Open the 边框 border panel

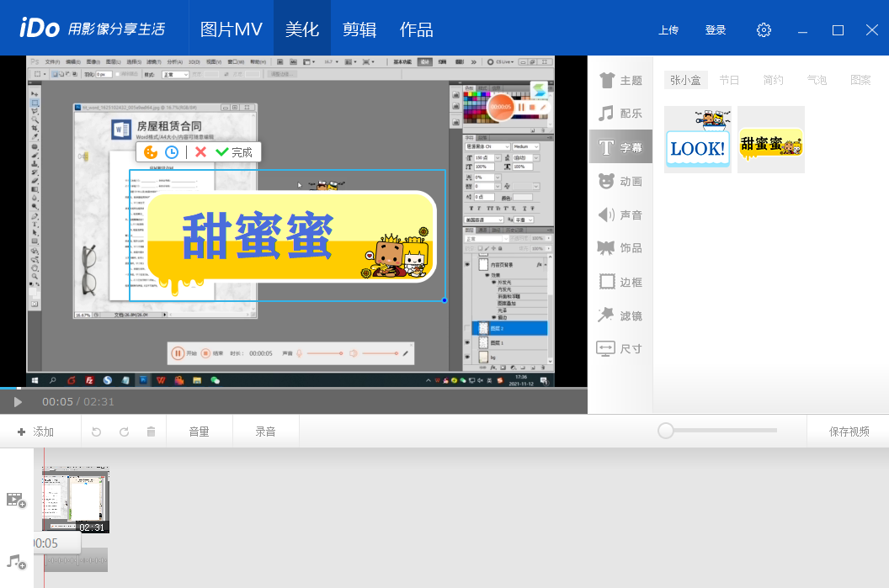click(x=620, y=282)
